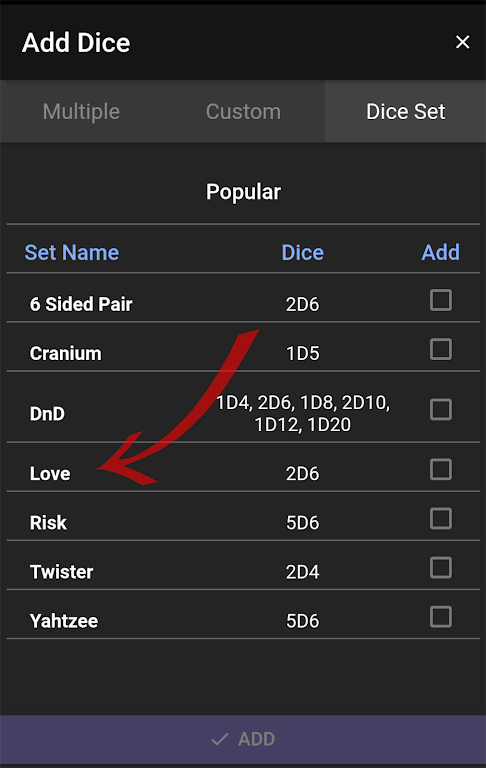Screen dimensions: 486x768
Task: Enable the DnD dice set checkbox
Action: click(441, 409)
